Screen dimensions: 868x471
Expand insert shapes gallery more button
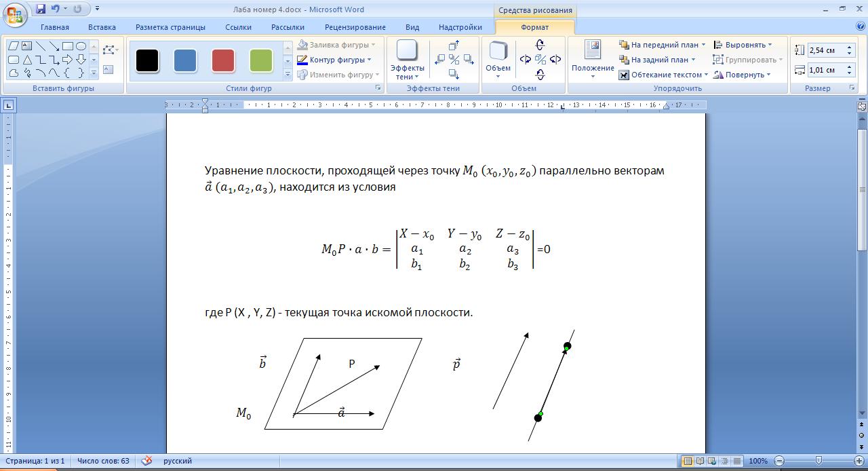94,73
